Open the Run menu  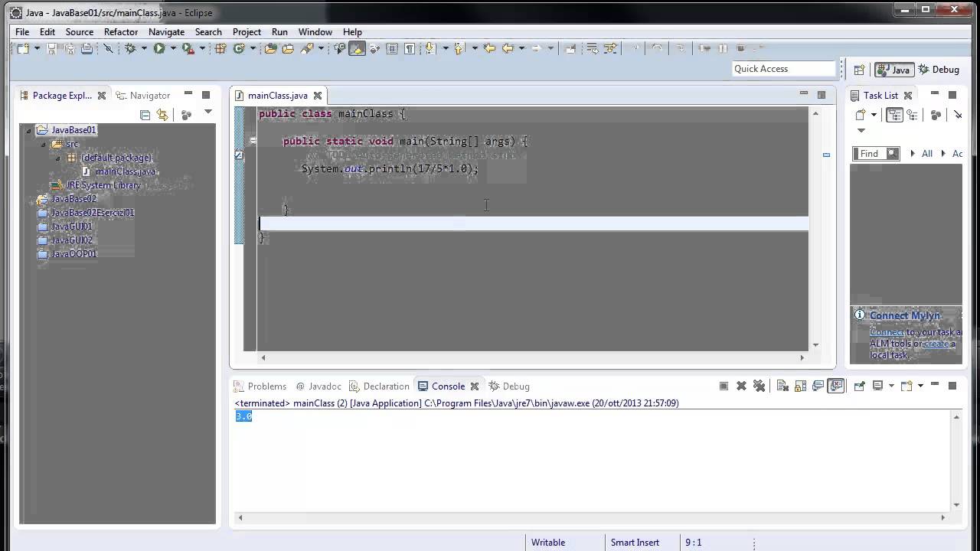pyautogui.click(x=279, y=32)
